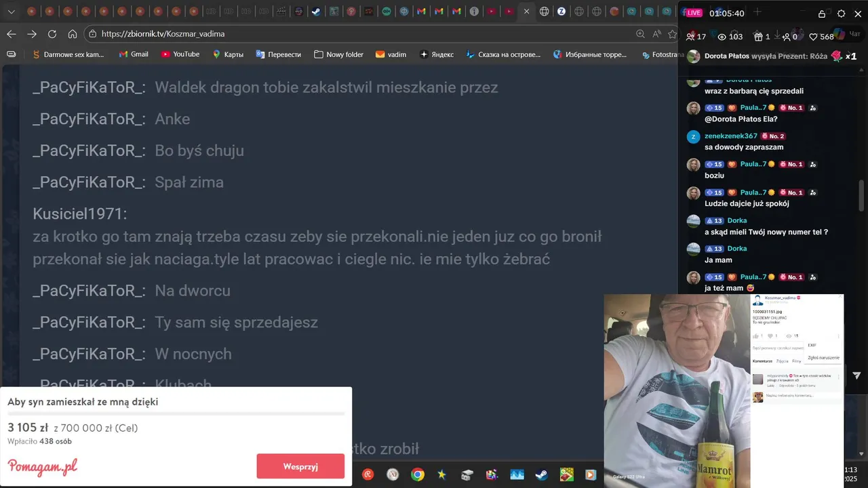The height and width of the screenshot is (488, 868).
Task: Reload the zbiornik.tv page
Action: [x=52, y=34]
